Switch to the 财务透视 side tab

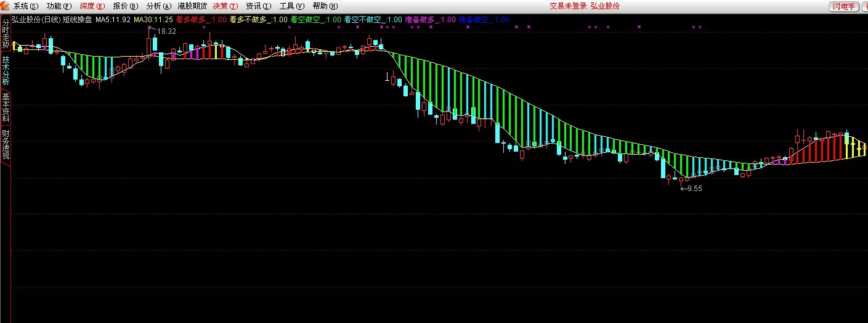(x=6, y=144)
